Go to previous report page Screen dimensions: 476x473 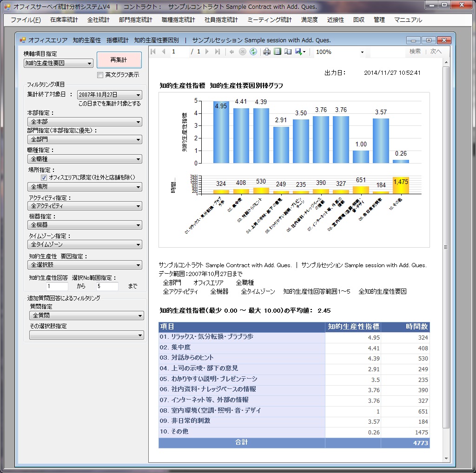[164, 52]
